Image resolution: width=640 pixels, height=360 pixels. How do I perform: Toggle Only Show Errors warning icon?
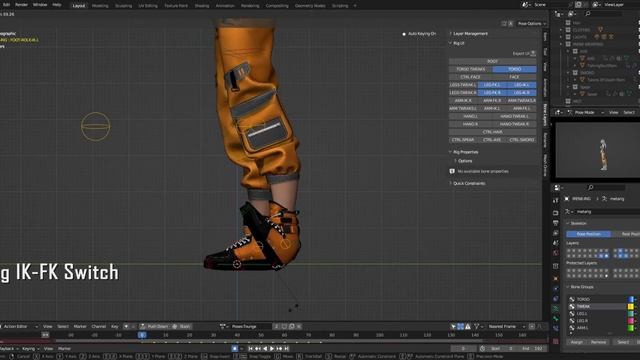tap(468, 327)
